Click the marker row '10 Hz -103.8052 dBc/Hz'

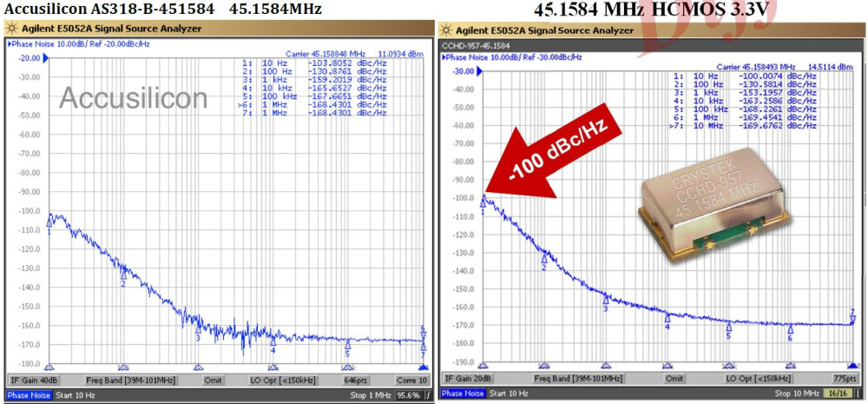tap(314, 63)
